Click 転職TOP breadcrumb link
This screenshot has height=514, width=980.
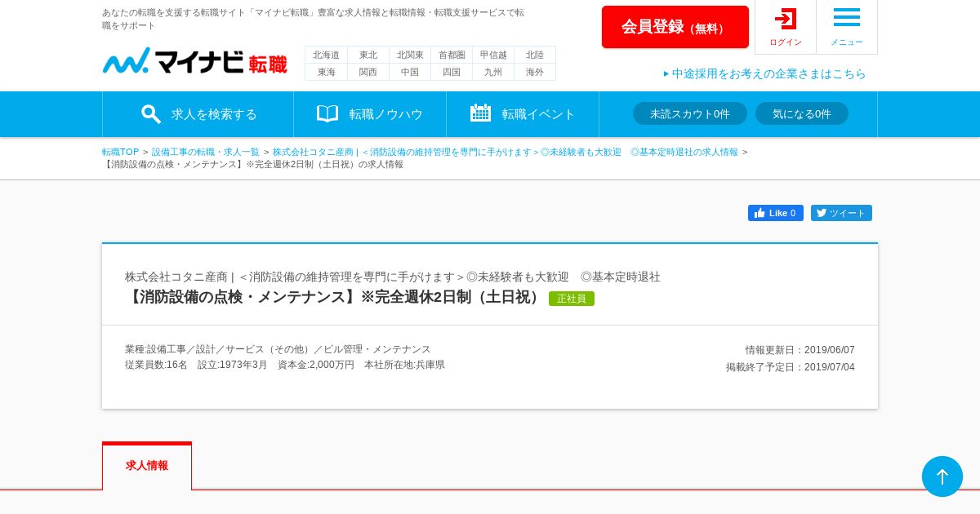pyautogui.click(x=121, y=152)
